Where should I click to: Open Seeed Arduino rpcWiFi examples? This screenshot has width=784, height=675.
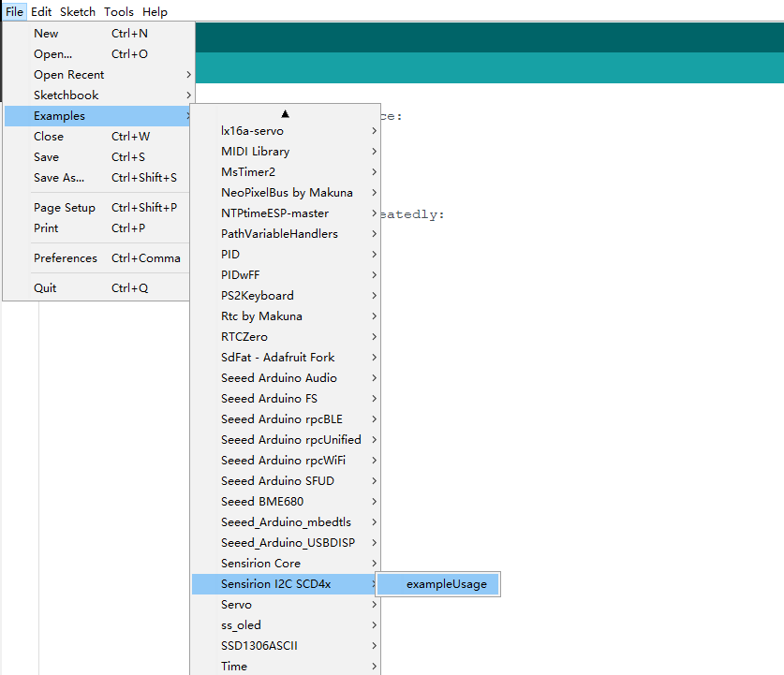click(286, 461)
